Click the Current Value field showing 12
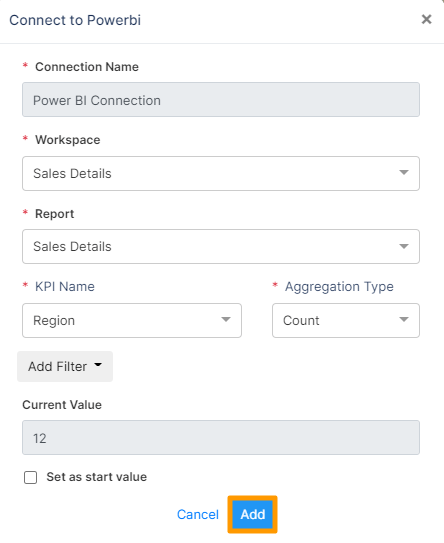Image resolution: width=444 pixels, height=543 pixels. tap(221, 438)
